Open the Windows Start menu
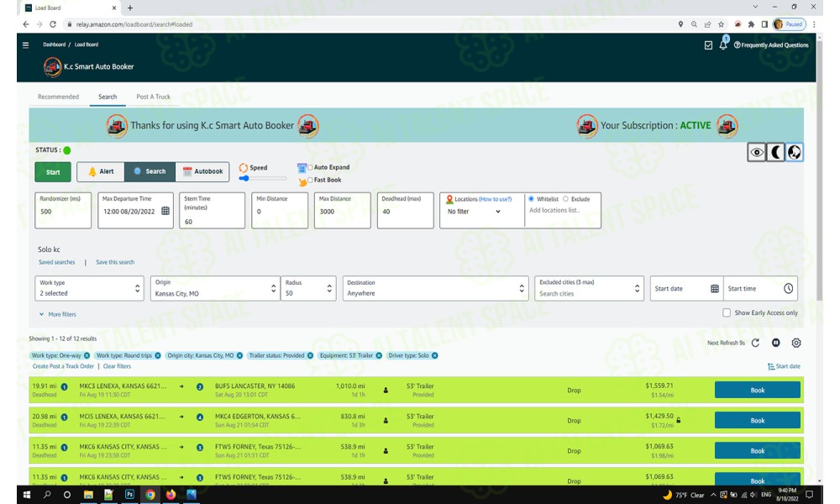This screenshot has height=504, width=840. [27, 495]
